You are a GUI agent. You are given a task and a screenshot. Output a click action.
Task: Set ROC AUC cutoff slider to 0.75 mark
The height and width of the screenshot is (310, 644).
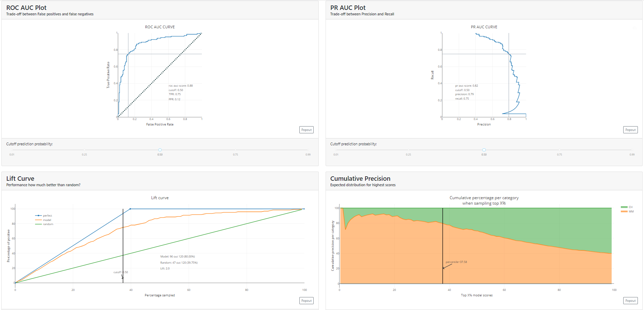pyautogui.click(x=236, y=150)
